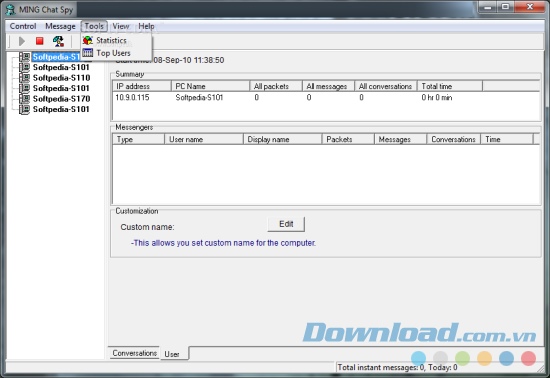The width and height of the screenshot is (550, 378).
Task: Click the Total instant messages status text
Action: click(x=397, y=367)
